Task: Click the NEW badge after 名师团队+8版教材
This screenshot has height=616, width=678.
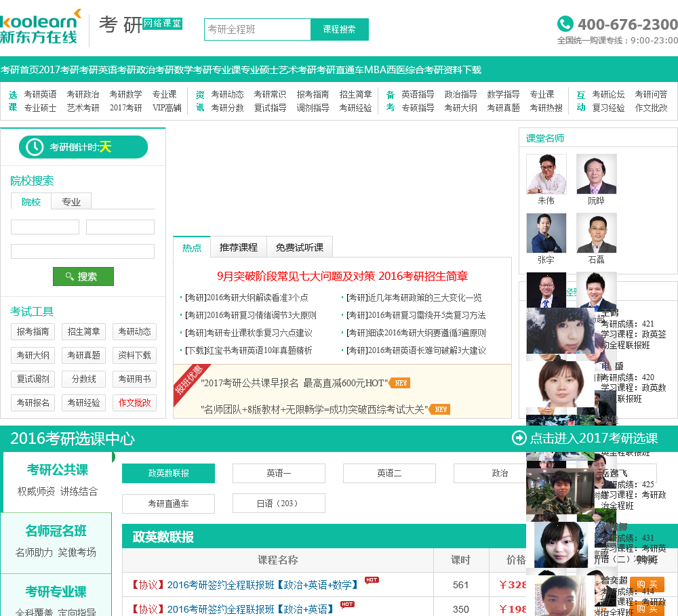Action: [440, 409]
